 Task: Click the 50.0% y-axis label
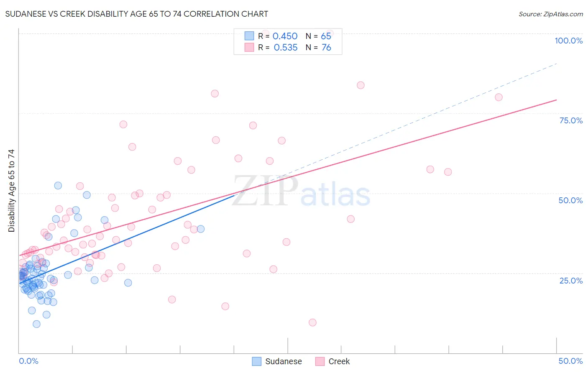[570, 200]
